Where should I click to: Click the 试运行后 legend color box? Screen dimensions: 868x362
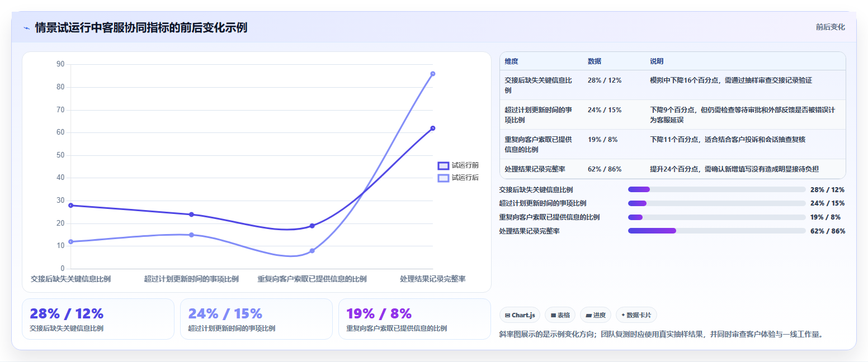444,178
